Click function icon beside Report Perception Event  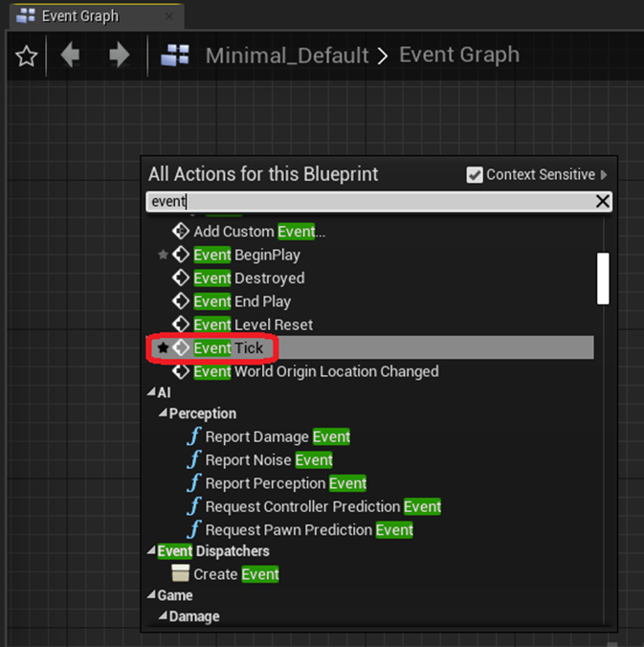click(194, 482)
